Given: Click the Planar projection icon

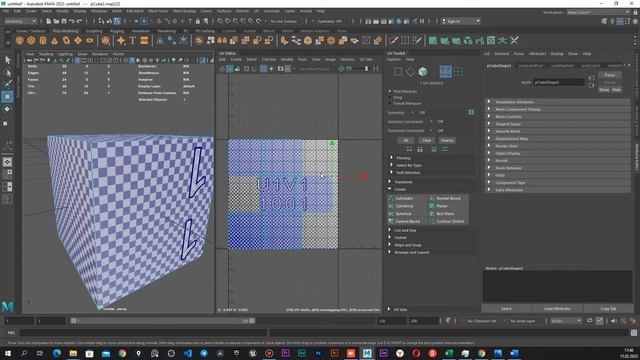Looking at the screenshot, I should pos(431,206).
